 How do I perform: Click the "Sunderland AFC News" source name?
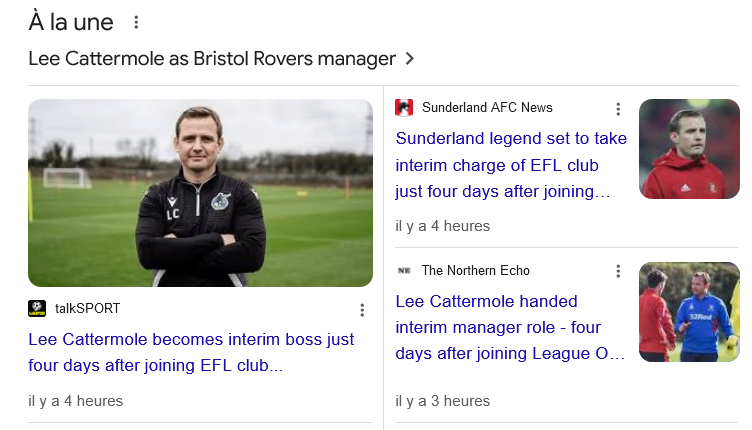(487, 108)
